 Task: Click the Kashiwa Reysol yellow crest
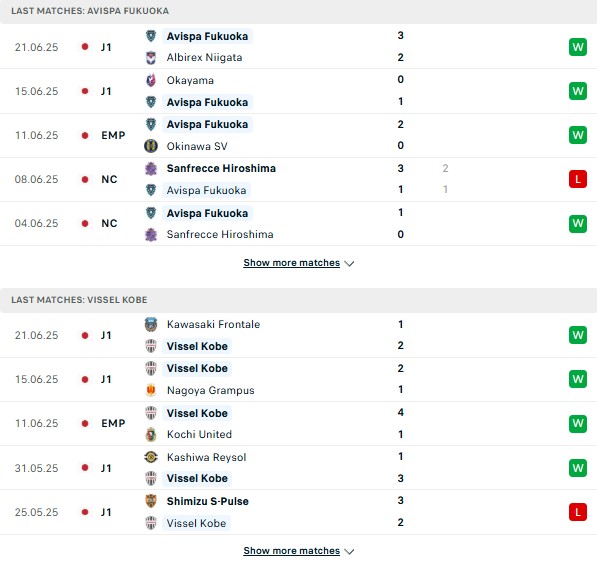coord(151,457)
